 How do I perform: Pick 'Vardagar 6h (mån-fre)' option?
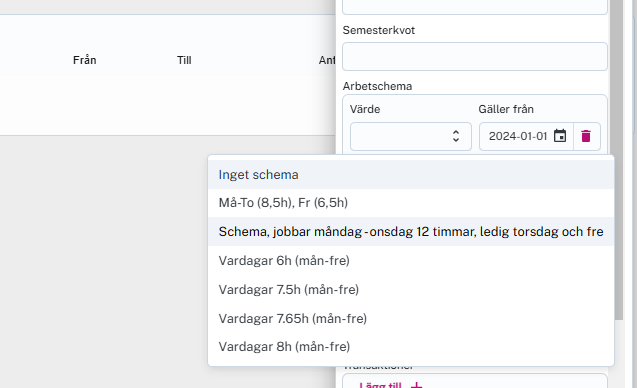pos(411,260)
